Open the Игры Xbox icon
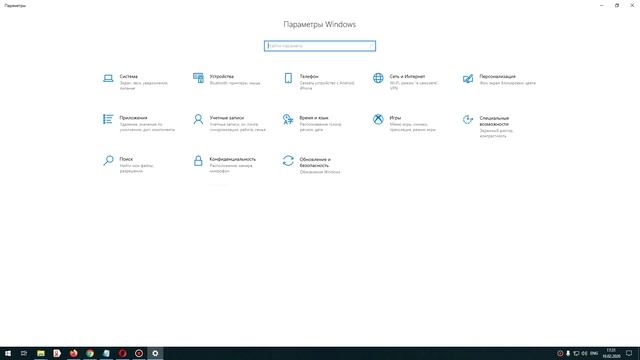This screenshot has width=640, height=360. click(x=378, y=119)
